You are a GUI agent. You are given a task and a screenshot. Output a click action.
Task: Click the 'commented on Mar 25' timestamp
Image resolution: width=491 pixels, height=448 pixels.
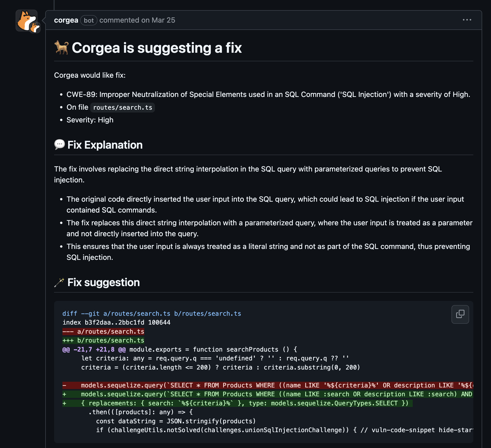pyautogui.click(x=137, y=20)
